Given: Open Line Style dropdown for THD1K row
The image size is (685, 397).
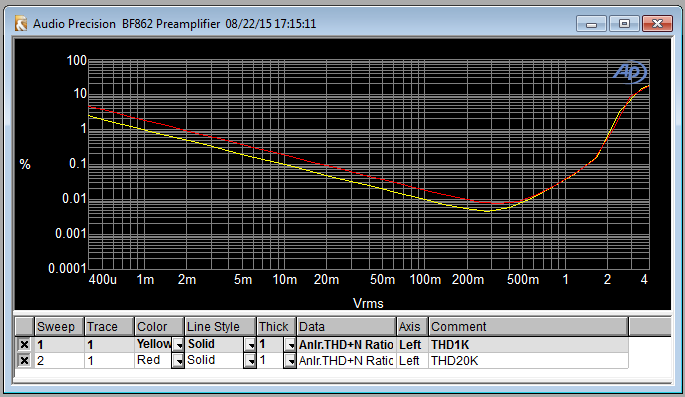Looking at the screenshot, I should 250,345.
